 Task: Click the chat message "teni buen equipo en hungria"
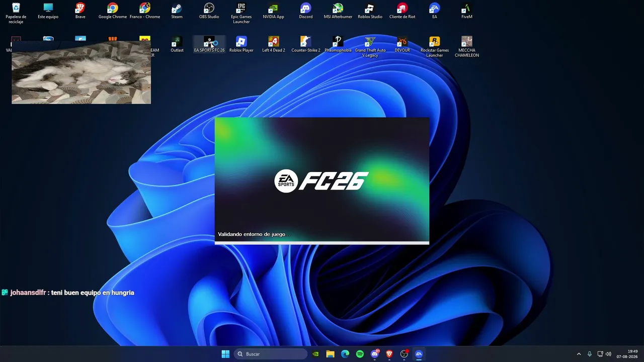[93, 293]
